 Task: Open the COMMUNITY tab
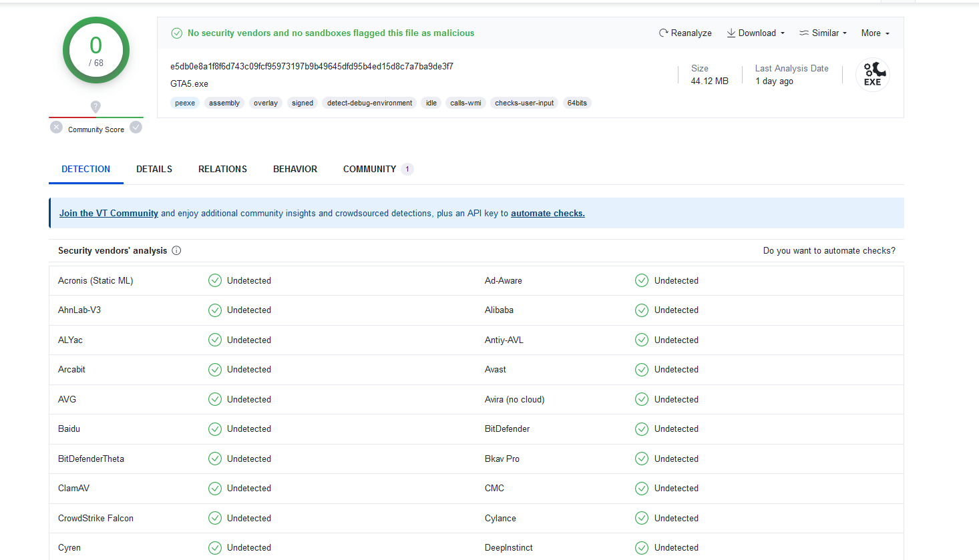coord(369,169)
